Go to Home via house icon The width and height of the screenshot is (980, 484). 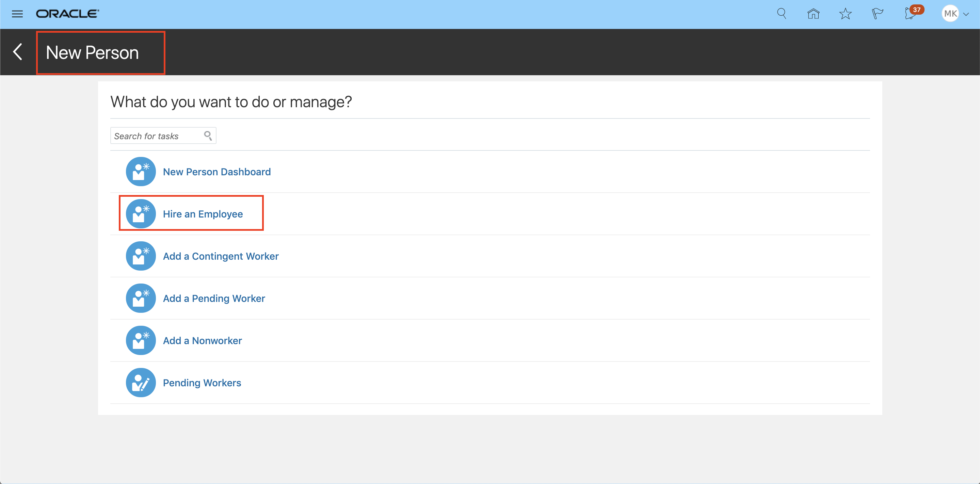tap(813, 14)
